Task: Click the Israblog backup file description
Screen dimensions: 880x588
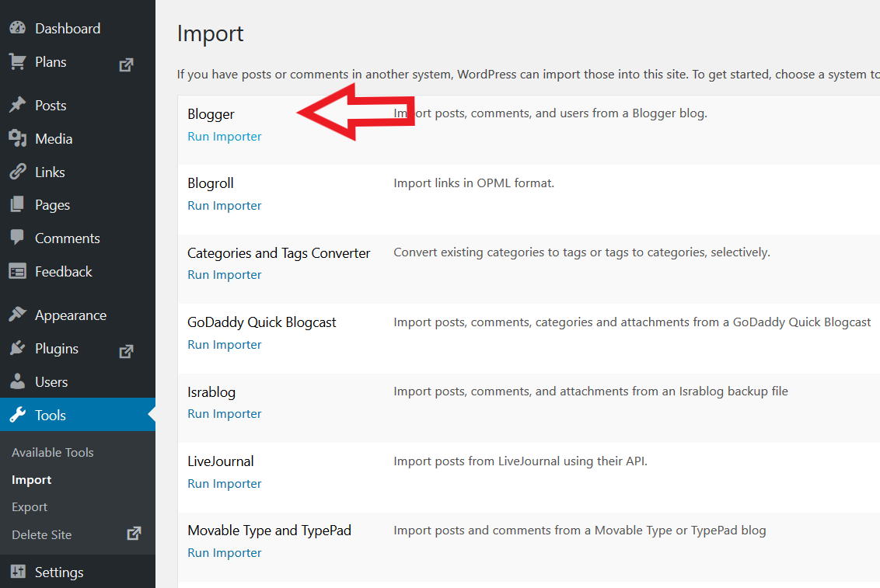Action: (x=590, y=391)
